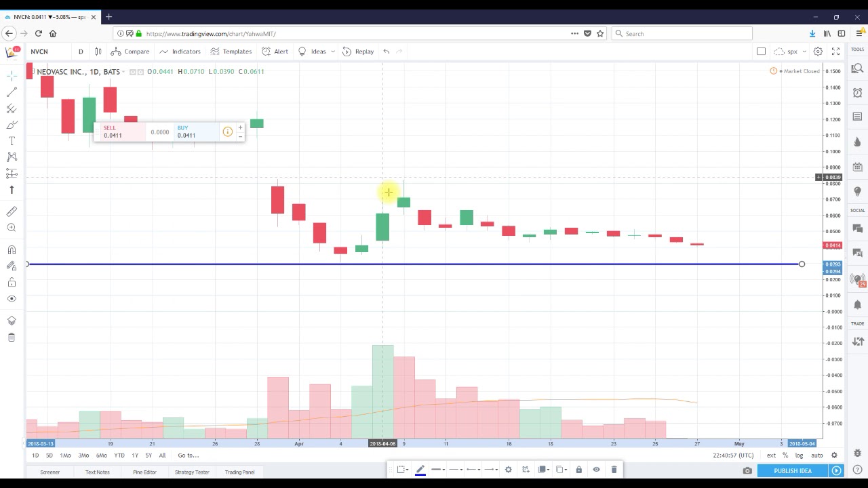Open the Go to date option
This screenshot has width=868, height=488.
click(x=188, y=455)
